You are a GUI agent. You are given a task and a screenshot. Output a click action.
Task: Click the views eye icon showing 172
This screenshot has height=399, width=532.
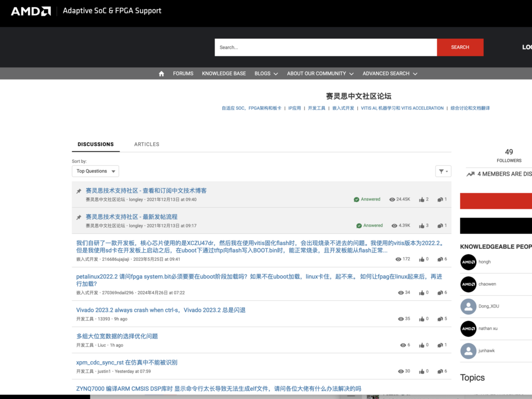(x=398, y=259)
